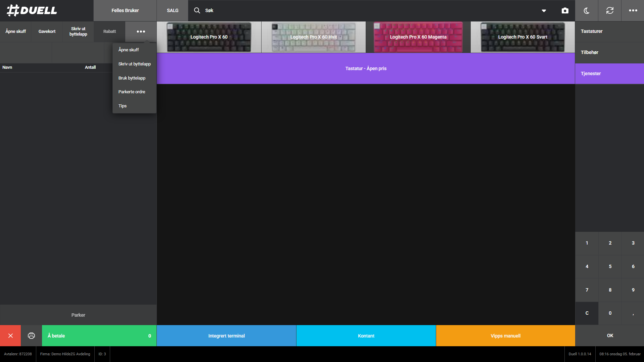
Task: Choose Integrert terminal payment
Action: 226,335
